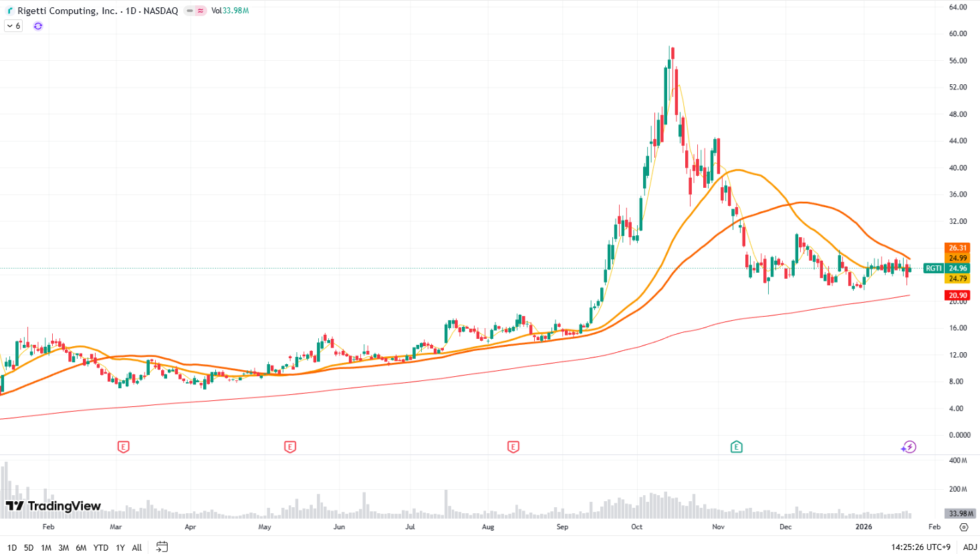This screenshot has width=980, height=554.
Task: Open chart settings hexagon gear icon
Action: pos(963,527)
